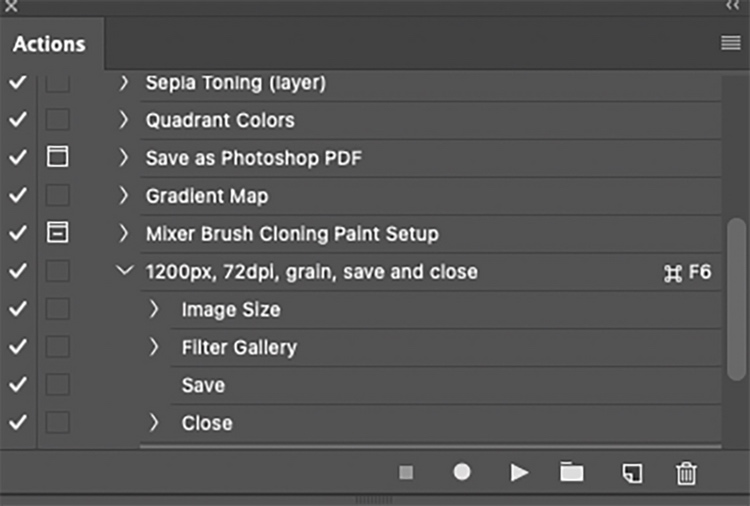Collapse the panel with double arrows
Viewport: 750px width, 506px height.
point(732,6)
